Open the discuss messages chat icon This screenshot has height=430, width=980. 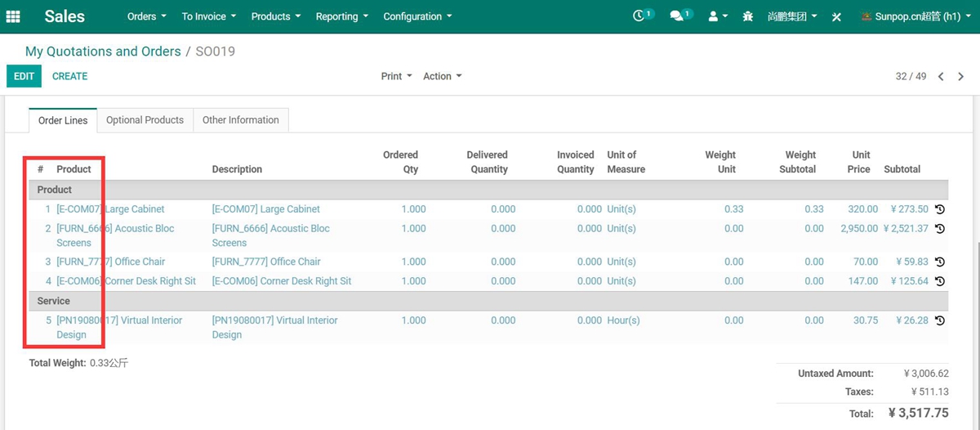tap(678, 16)
